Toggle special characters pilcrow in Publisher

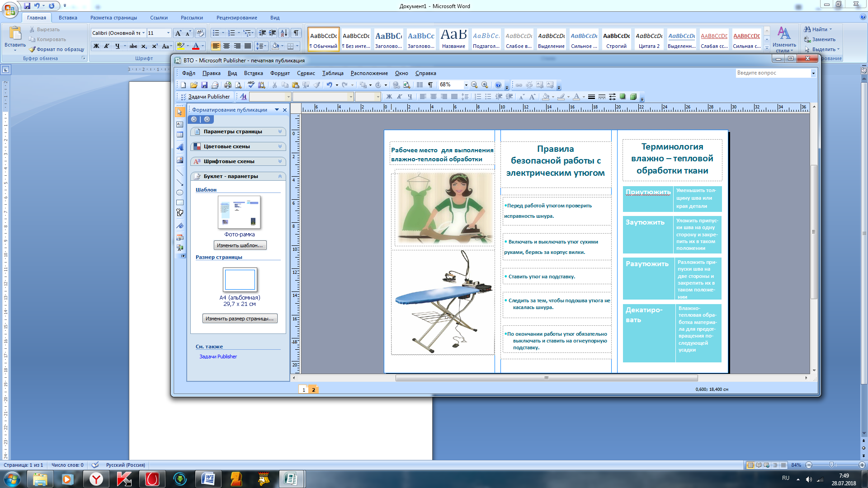coord(430,85)
